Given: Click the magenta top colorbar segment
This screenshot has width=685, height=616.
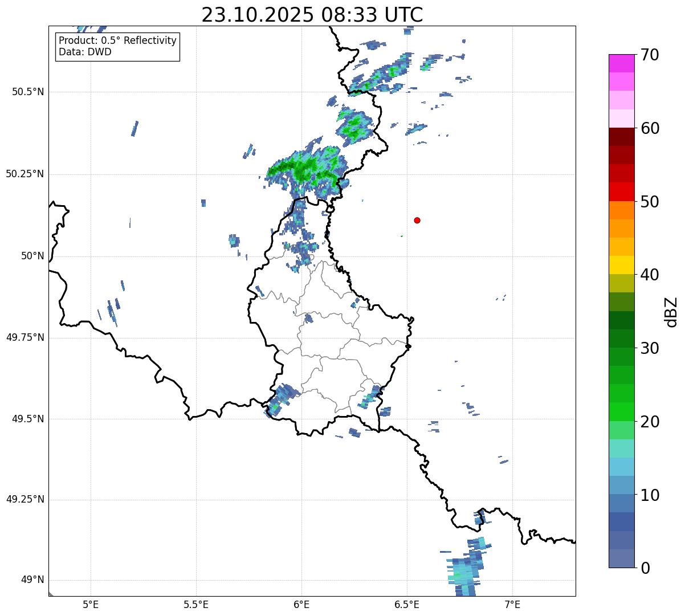Looking at the screenshot, I should [x=621, y=63].
